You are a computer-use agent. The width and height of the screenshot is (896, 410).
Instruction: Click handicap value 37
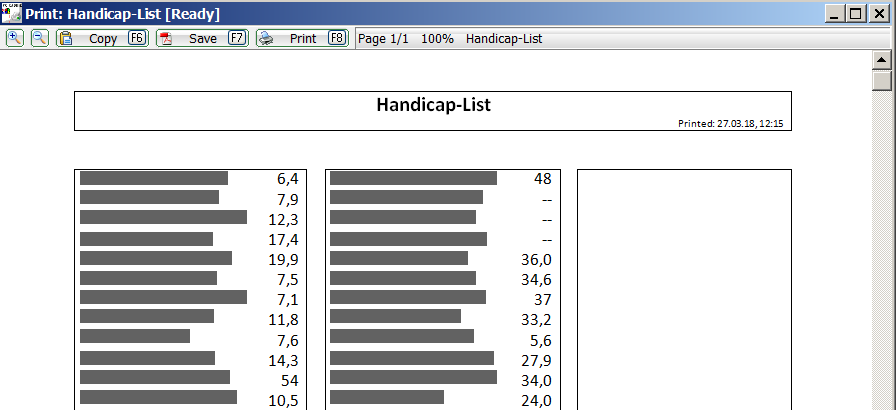pyautogui.click(x=543, y=299)
